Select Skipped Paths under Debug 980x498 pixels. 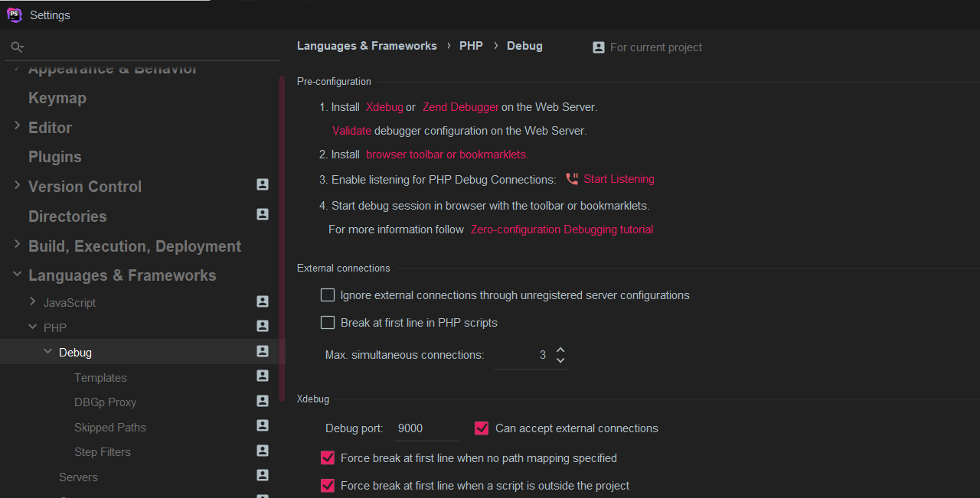pyautogui.click(x=109, y=427)
